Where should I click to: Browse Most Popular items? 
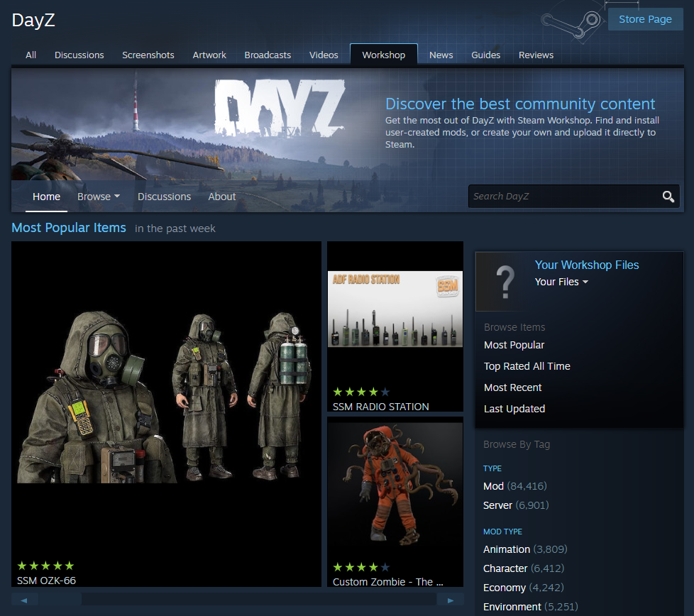514,345
